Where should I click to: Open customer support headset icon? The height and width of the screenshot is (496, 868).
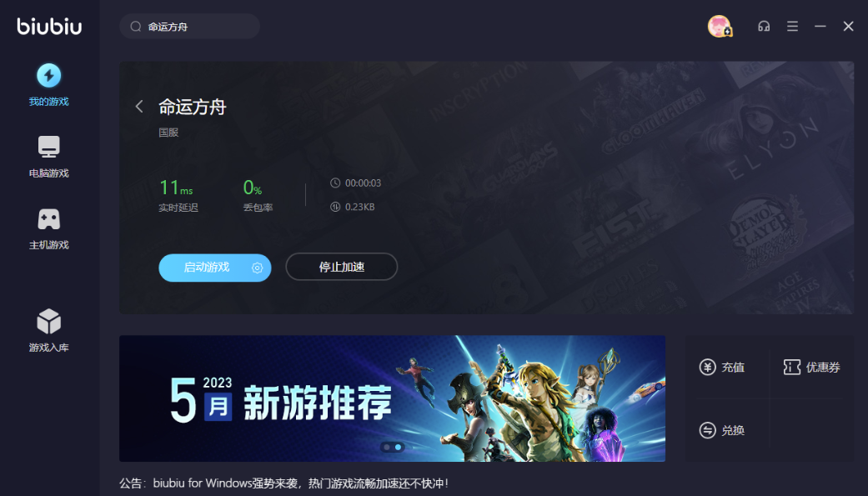(x=763, y=27)
